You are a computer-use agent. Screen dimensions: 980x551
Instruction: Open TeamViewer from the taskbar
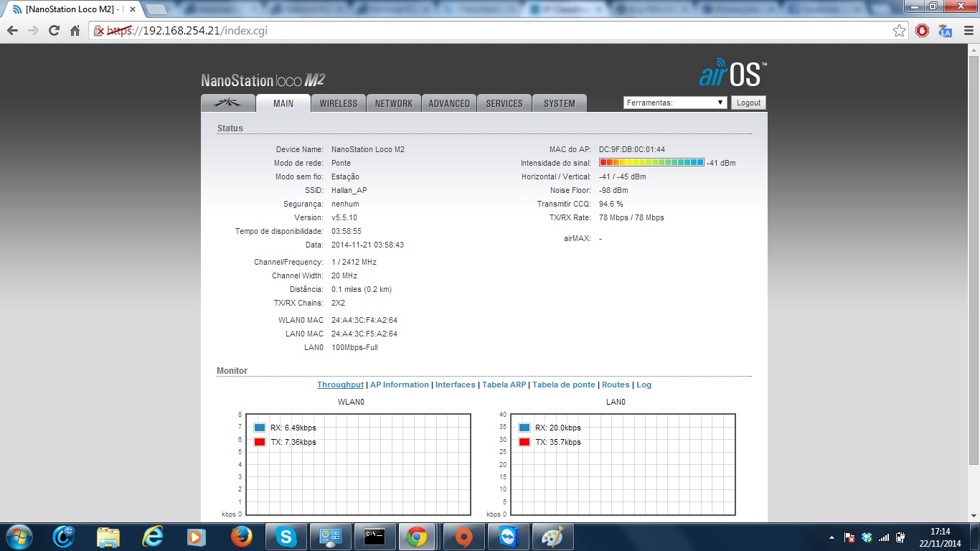pyautogui.click(x=507, y=537)
